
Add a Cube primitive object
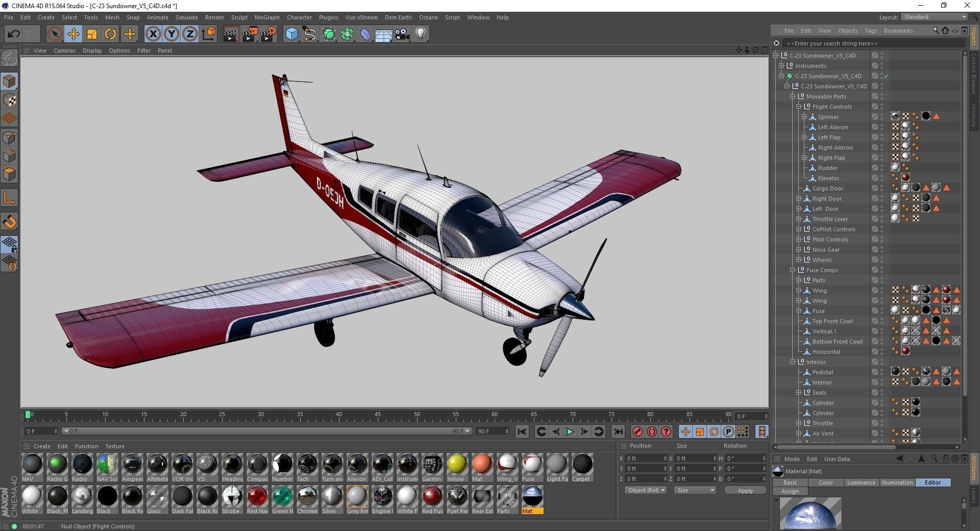point(291,34)
